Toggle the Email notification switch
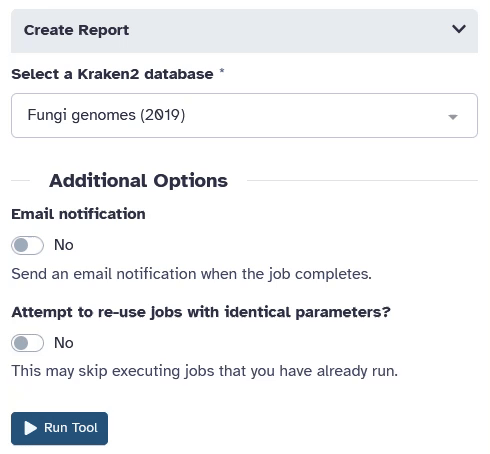Viewport: 490px width, 454px height. (27, 245)
